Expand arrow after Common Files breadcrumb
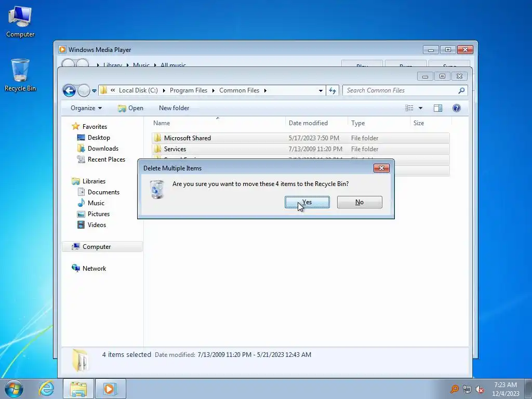This screenshot has height=399, width=532. click(x=265, y=90)
